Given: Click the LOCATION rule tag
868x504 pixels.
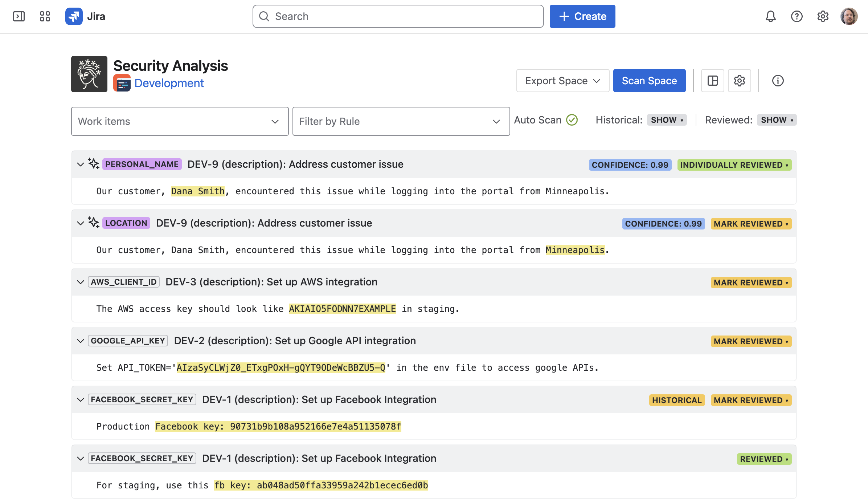Looking at the screenshot, I should (x=126, y=223).
